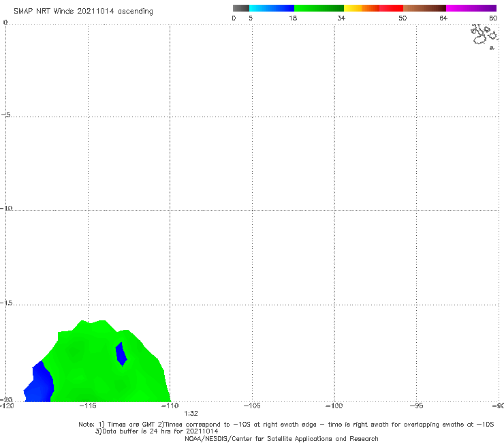
Task: Click the red segment of the color scale
Action: 391,8
